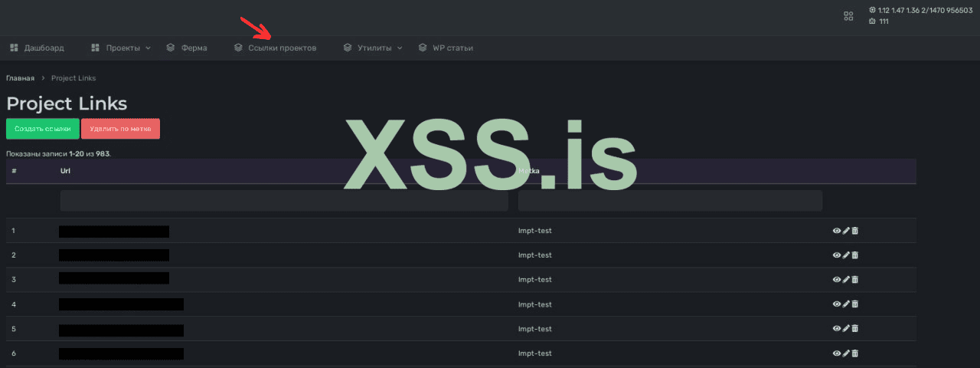View row 2 with the eye icon
This screenshot has width=980, height=368.
837,255
